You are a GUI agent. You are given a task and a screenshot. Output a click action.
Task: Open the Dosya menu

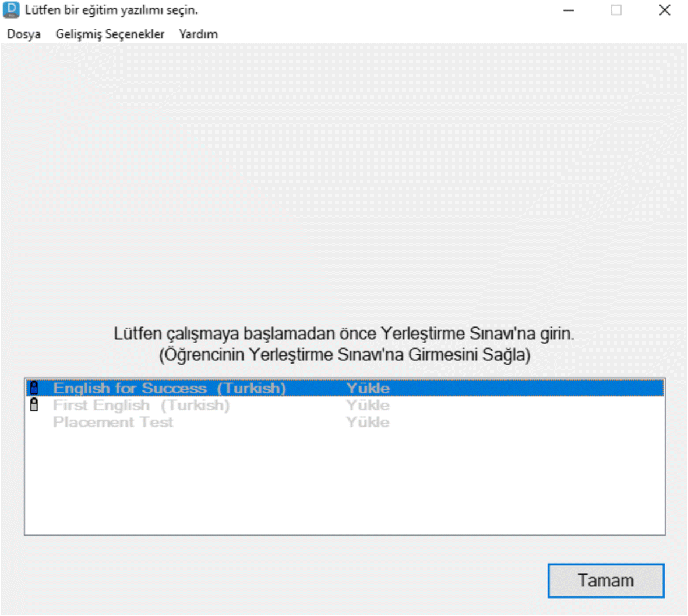[x=24, y=34]
